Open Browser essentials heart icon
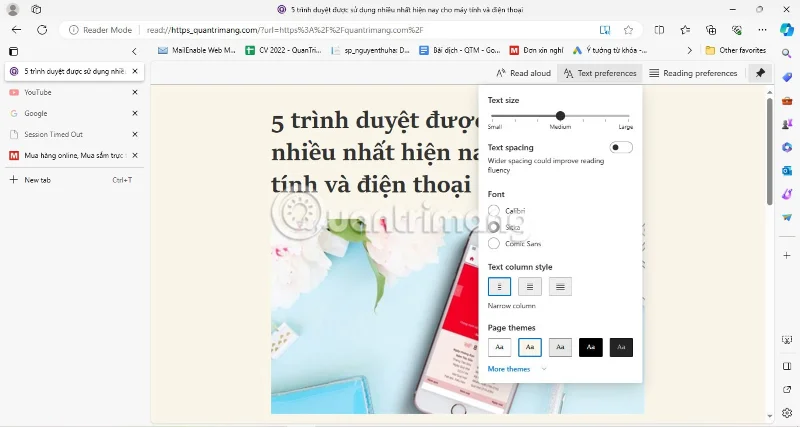The width and height of the screenshot is (800, 427). [x=736, y=30]
